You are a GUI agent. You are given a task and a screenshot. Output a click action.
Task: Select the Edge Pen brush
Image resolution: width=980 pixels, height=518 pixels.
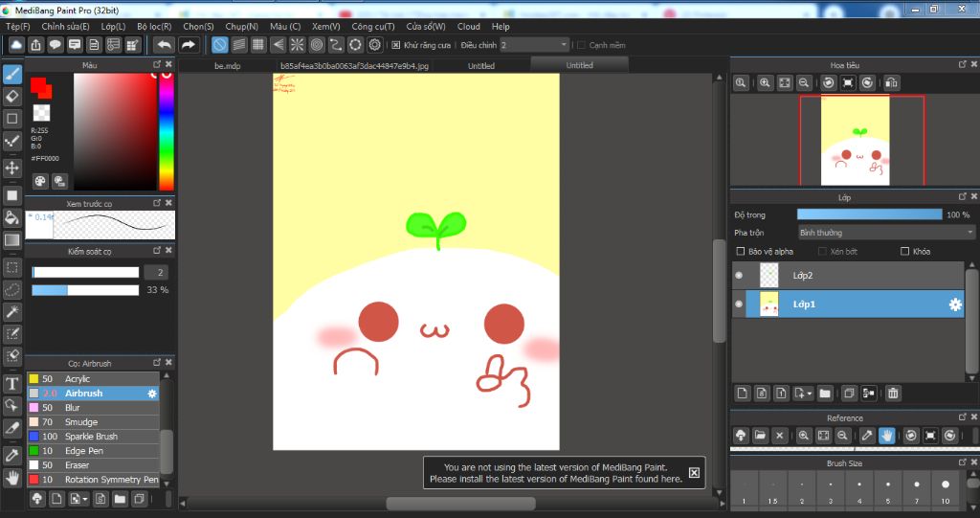93,451
